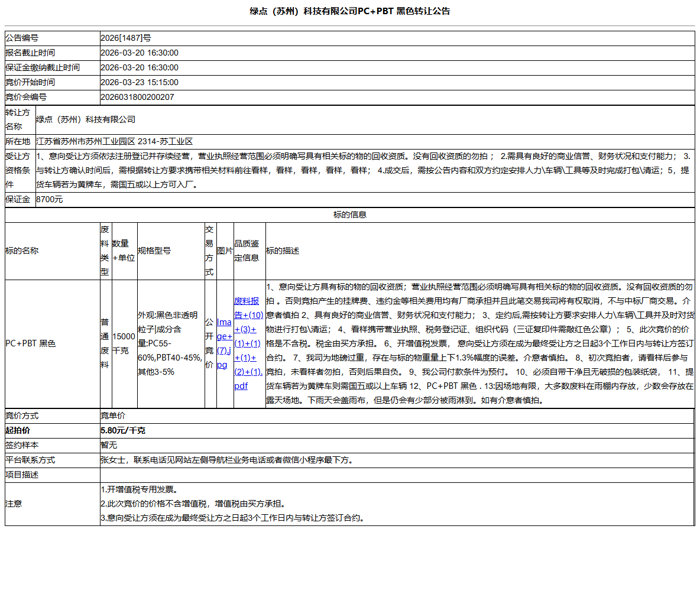Click the PC+PBT 黑色 item name cell
700x594 pixels.
point(31,343)
